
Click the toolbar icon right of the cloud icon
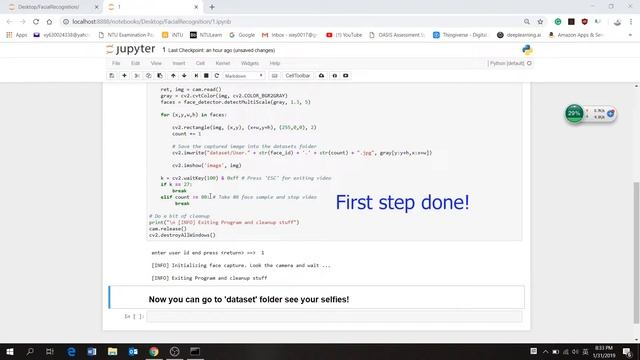[x=335, y=76]
